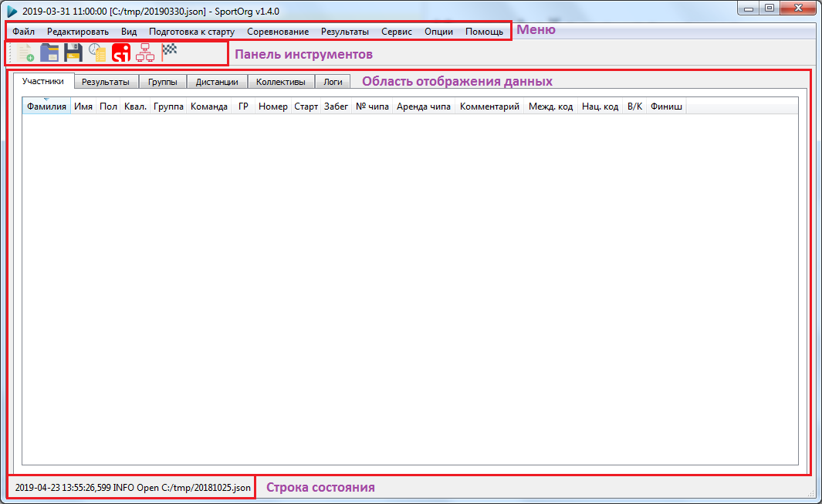Click the status bar log message text
Screen dimensions: 822x504
(133, 488)
